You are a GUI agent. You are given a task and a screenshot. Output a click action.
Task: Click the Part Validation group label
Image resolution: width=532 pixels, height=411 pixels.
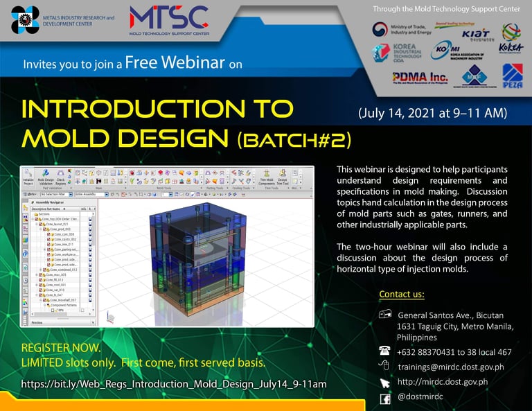pyautogui.click(x=53, y=188)
